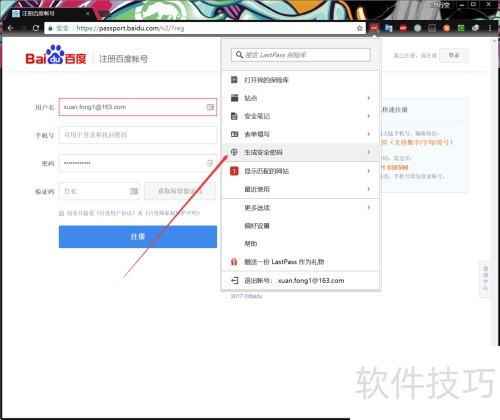Open the 百度隐私权保护声明 link
500x420 pixels.
(172, 213)
